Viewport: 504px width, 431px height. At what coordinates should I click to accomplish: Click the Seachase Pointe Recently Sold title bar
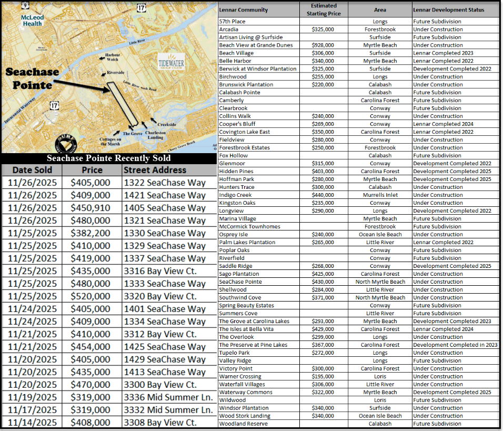tap(108, 158)
